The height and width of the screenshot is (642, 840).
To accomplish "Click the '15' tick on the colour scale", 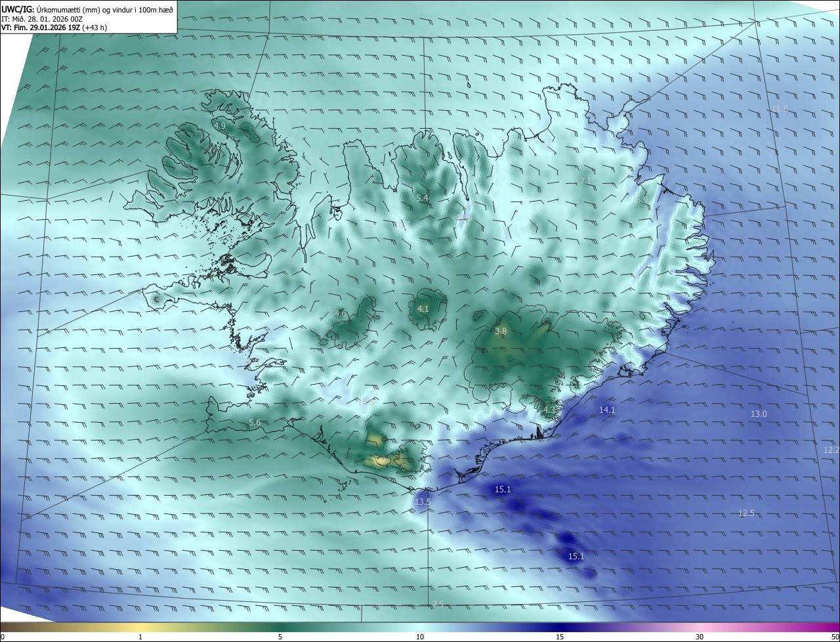I will (x=560, y=637).
